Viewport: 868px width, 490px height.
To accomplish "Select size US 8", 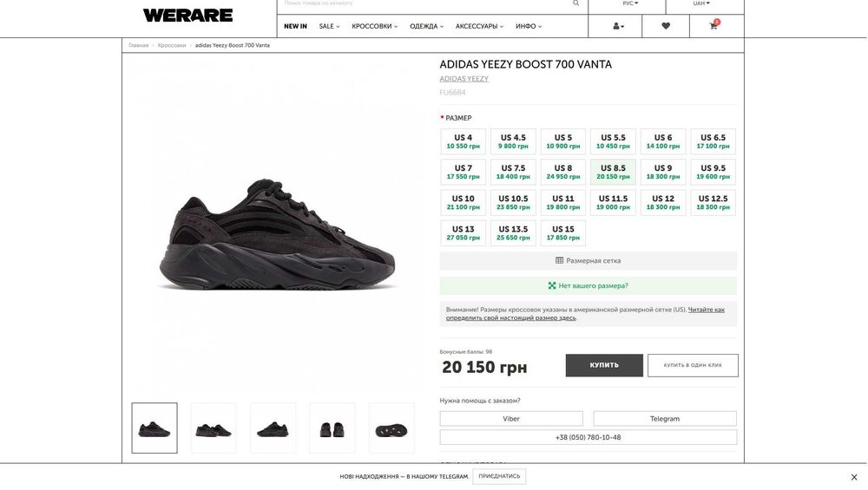I will pos(563,172).
